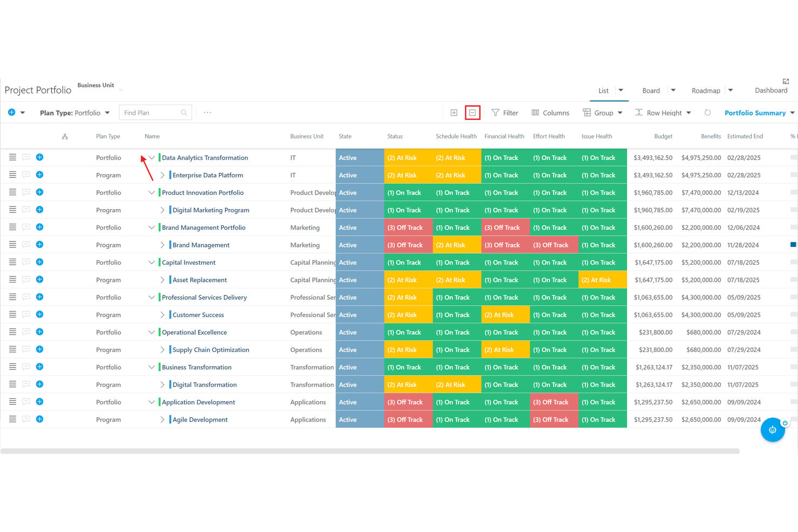The image size is (798, 532).
Task: Click the row menu icon for Agile Development
Action: 12,419
